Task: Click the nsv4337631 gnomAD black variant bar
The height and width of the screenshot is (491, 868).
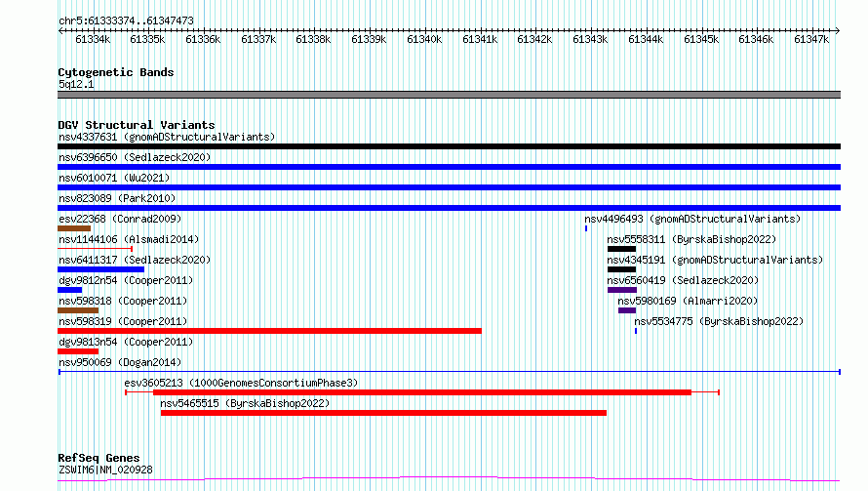Action: click(x=449, y=146)
